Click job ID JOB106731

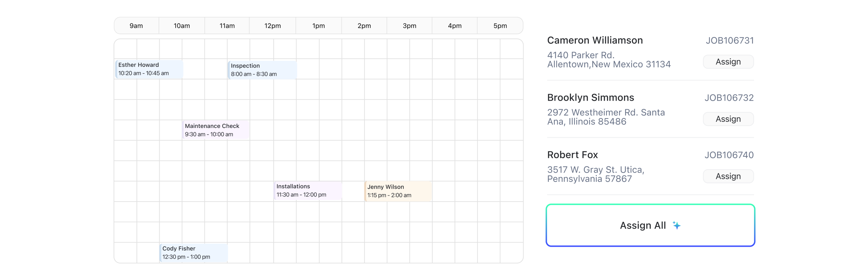coord(730,41)
